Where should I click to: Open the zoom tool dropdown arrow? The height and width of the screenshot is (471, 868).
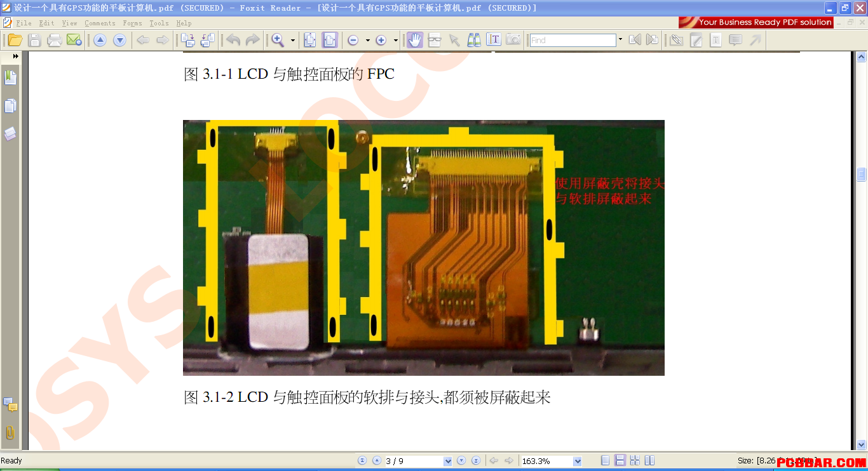click(293, 40)
